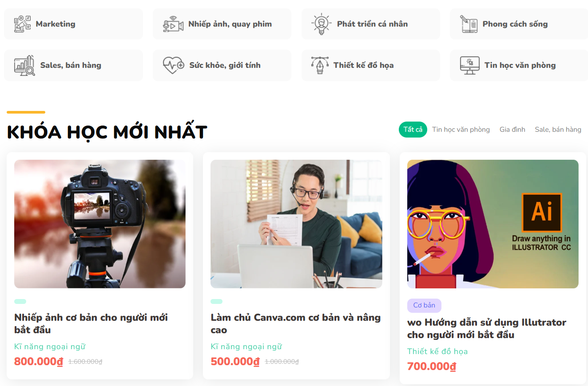Click the video camera icon for Nhiếp ảnh
Screen dimensions: 588x386
pyautogui.click(x=173, y=24)
